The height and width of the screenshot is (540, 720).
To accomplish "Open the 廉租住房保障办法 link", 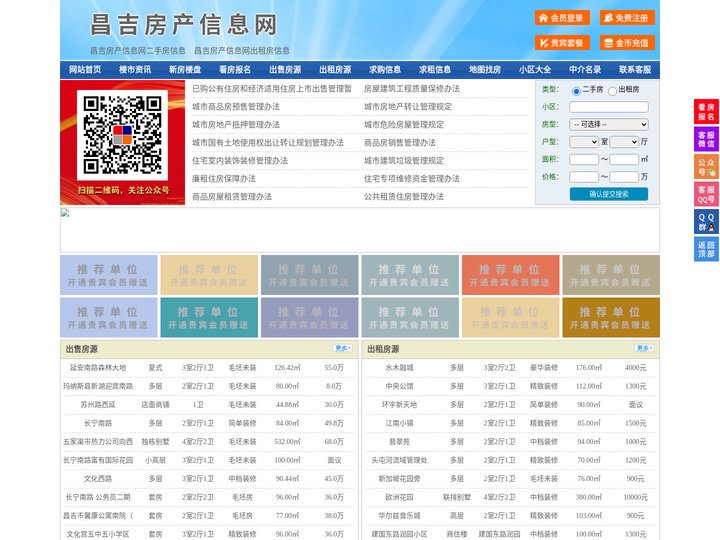I will pos(224,179).
